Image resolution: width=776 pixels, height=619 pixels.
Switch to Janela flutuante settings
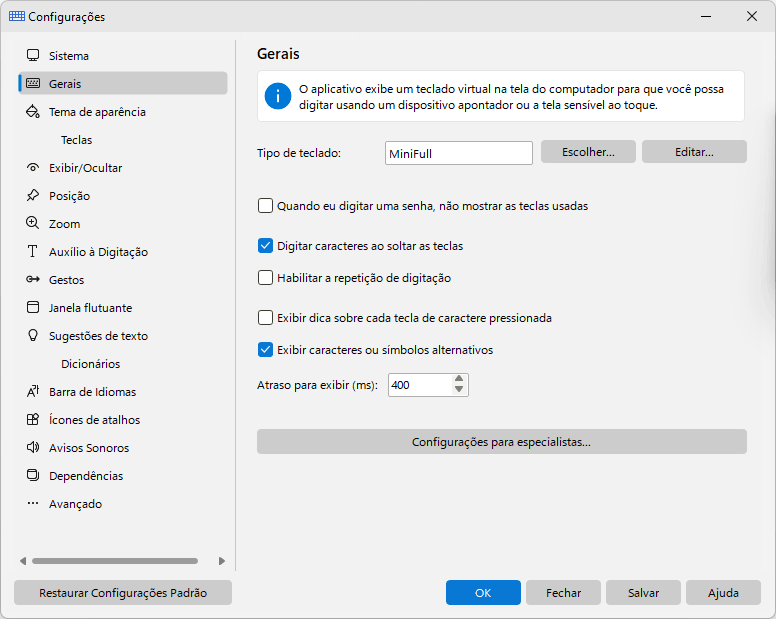coord(123,307)
